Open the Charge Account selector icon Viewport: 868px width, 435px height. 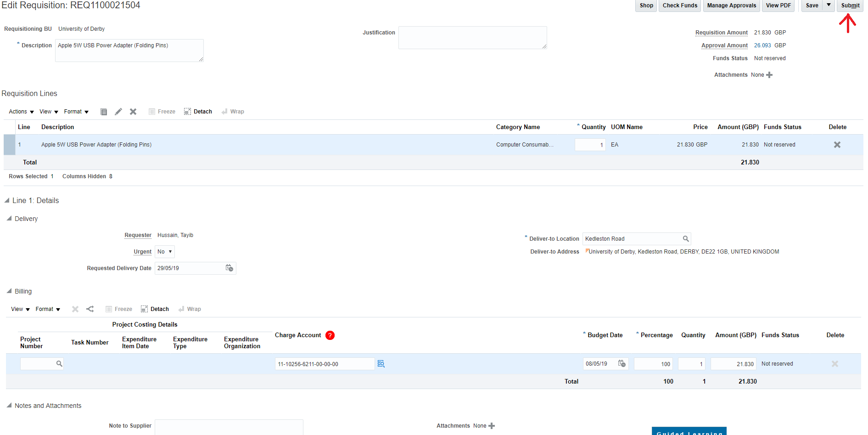pos(381,364)
